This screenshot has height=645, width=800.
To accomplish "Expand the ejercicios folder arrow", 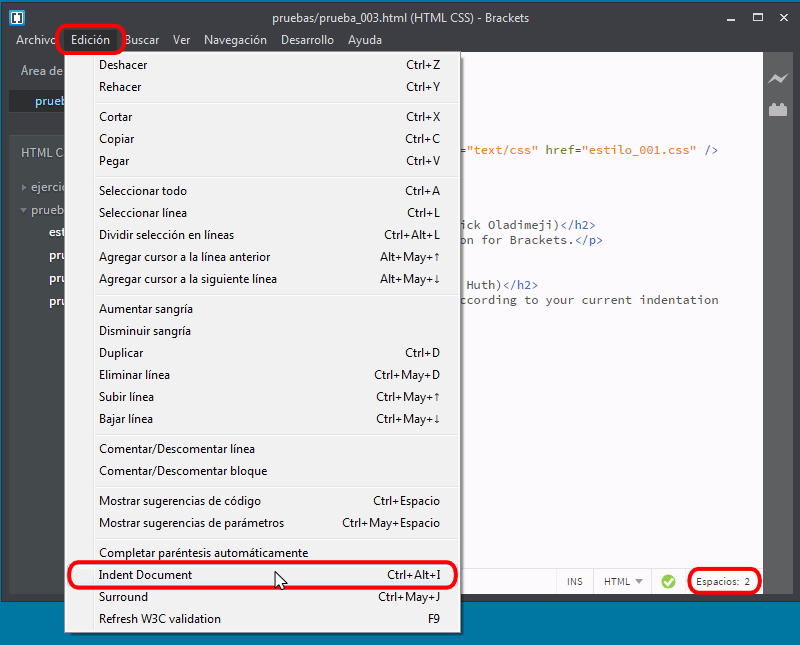I will coord(24,187).
